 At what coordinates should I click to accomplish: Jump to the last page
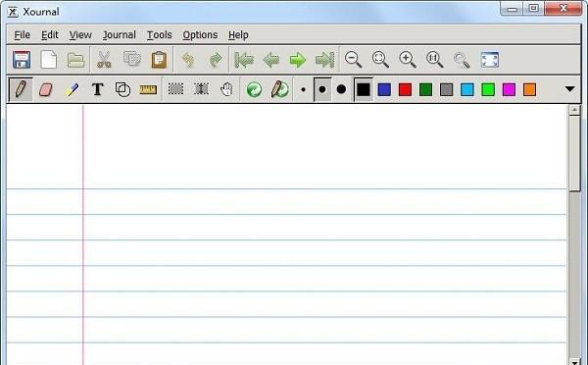point(324,60)
